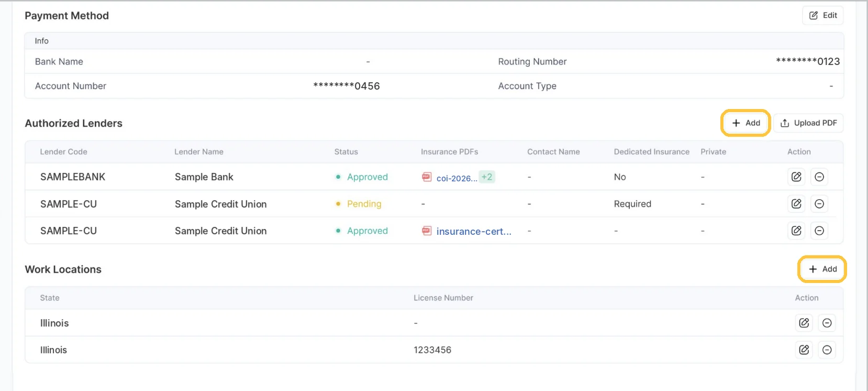Click the Dedicated Insurance column header
868x391 pixels.
(x=652, y=151)
